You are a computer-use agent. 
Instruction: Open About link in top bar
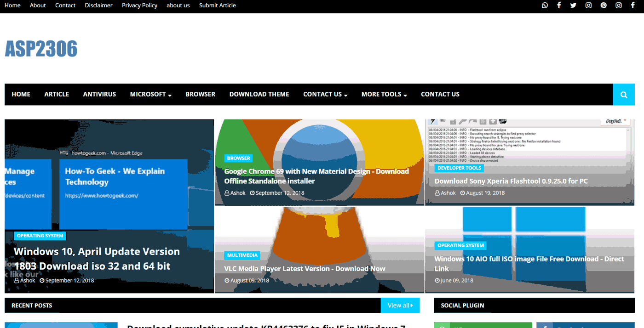[38, 6]
